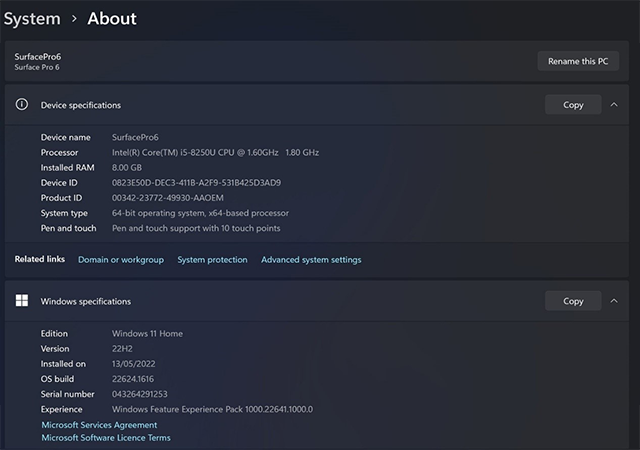
Task: Collapse the Windows specifications section chevron
Action: (x=614, y=301)
